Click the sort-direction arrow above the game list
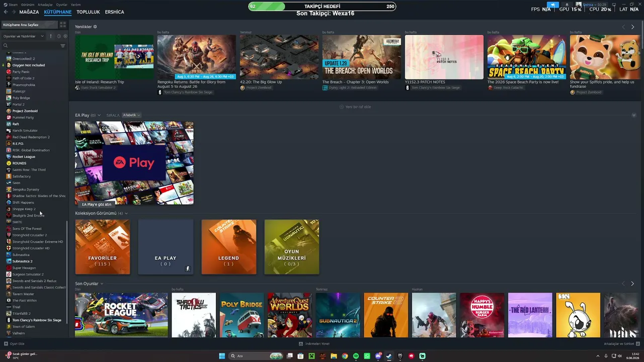Viewport: 644px width, 362px height. tap(50, 36)
